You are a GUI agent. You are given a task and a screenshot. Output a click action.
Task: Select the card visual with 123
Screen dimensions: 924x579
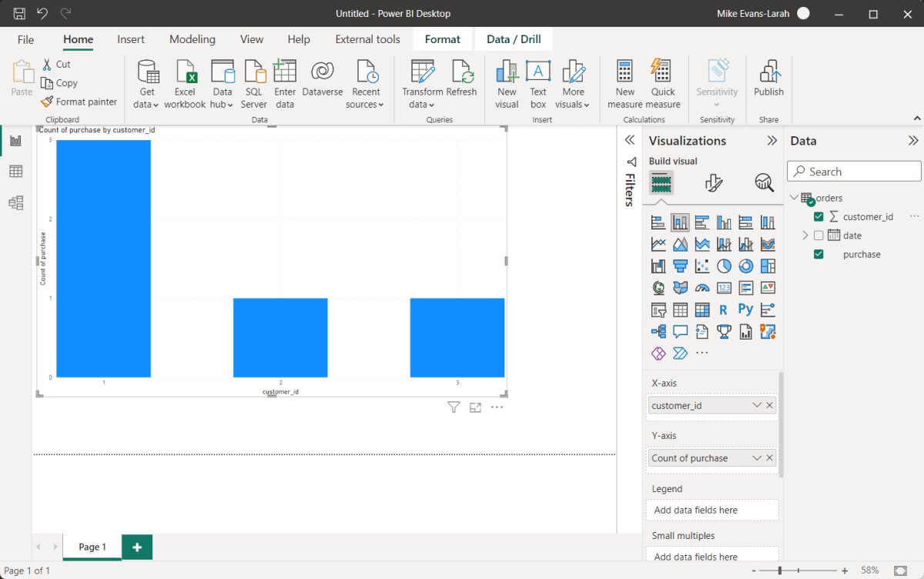point(724,288)
